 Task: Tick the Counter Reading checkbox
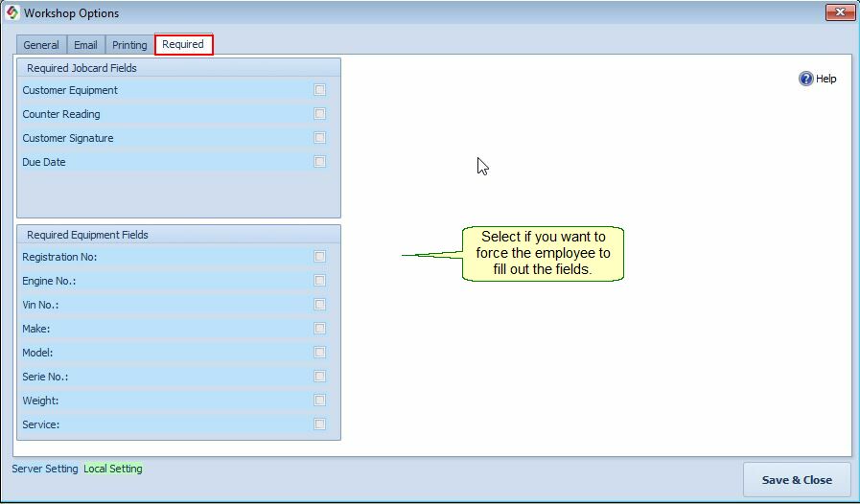click(x=320, y=114)
